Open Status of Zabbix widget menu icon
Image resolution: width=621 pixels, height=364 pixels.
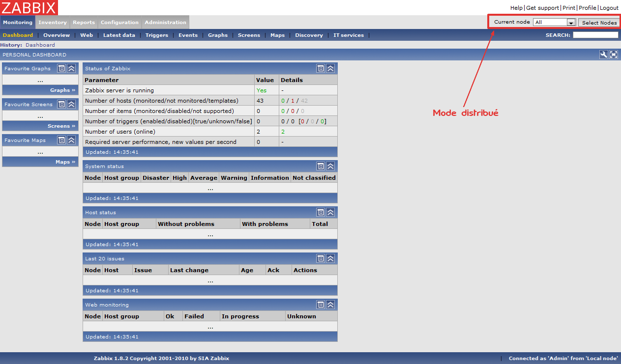[321, 69]
